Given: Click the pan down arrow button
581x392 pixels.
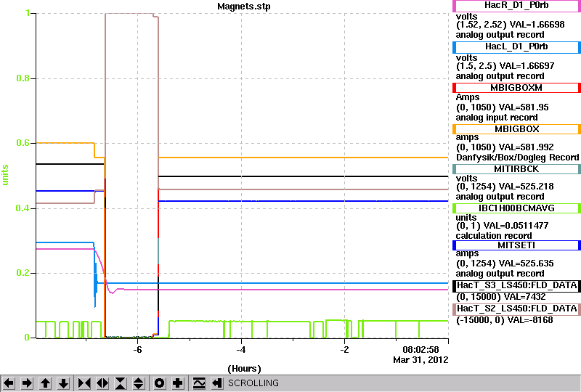Looking at the screenshot, I should click(x=64, y=383).
